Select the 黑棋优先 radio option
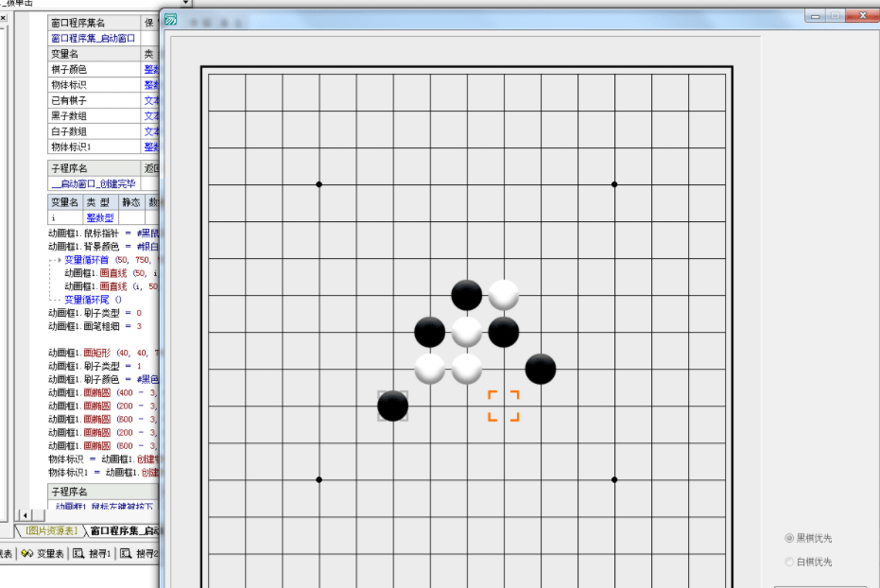 pos(790,538)
